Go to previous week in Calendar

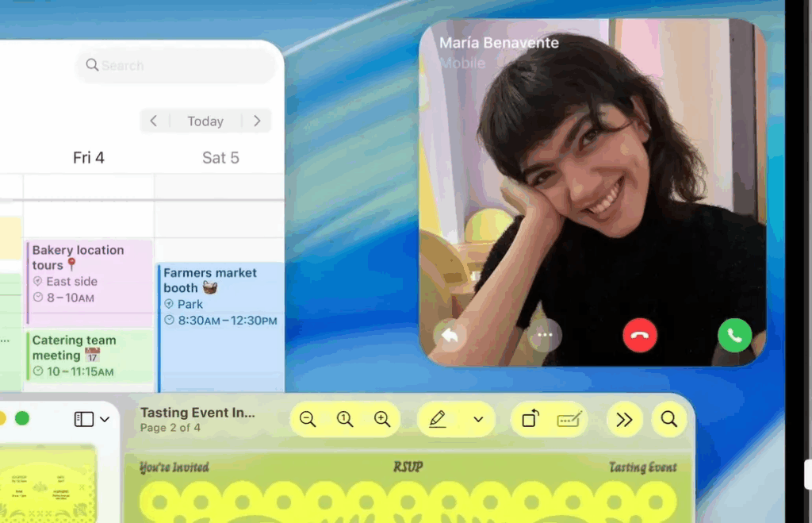tap(154, 121)
